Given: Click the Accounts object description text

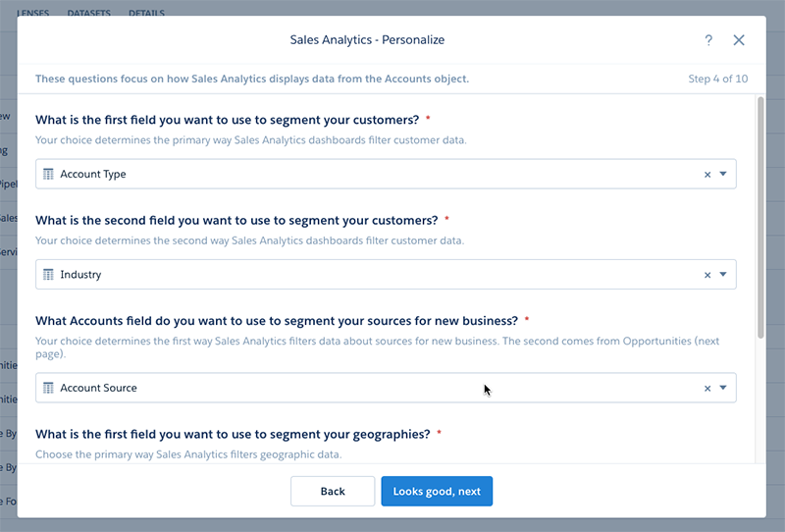Looking at the screenshot, I should tap(252, 79).
